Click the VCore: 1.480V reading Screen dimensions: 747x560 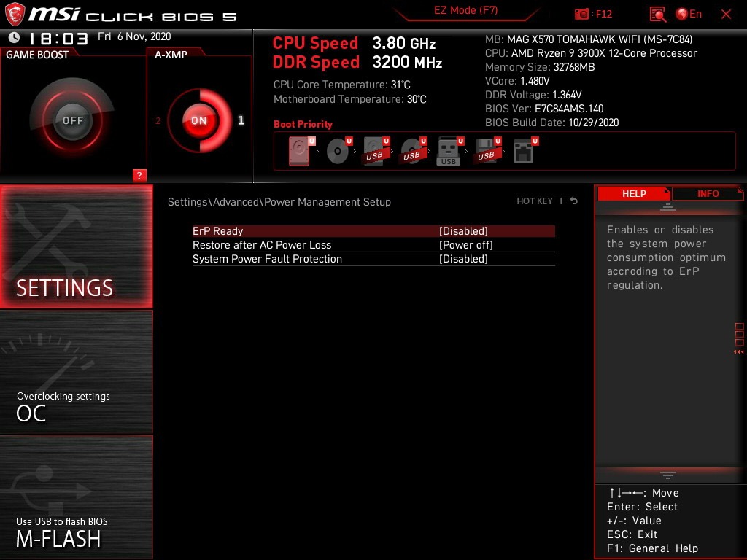point(517,80)
